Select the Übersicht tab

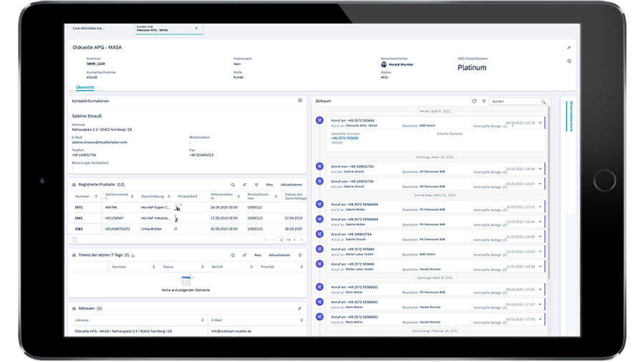click(x=85, y=87)
